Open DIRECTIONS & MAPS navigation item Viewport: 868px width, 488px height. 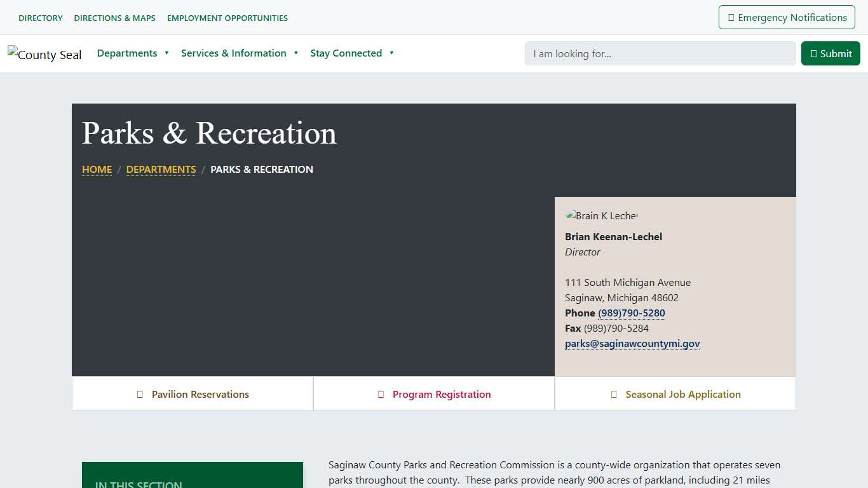114,18
